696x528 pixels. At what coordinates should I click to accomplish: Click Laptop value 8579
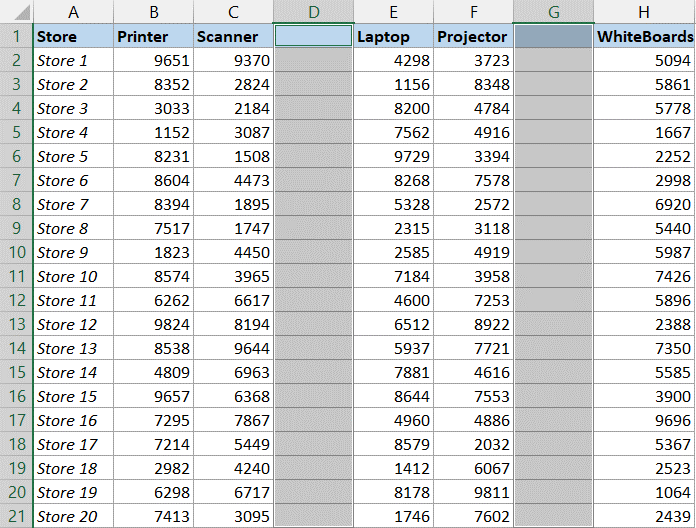(x=394, y=444)
